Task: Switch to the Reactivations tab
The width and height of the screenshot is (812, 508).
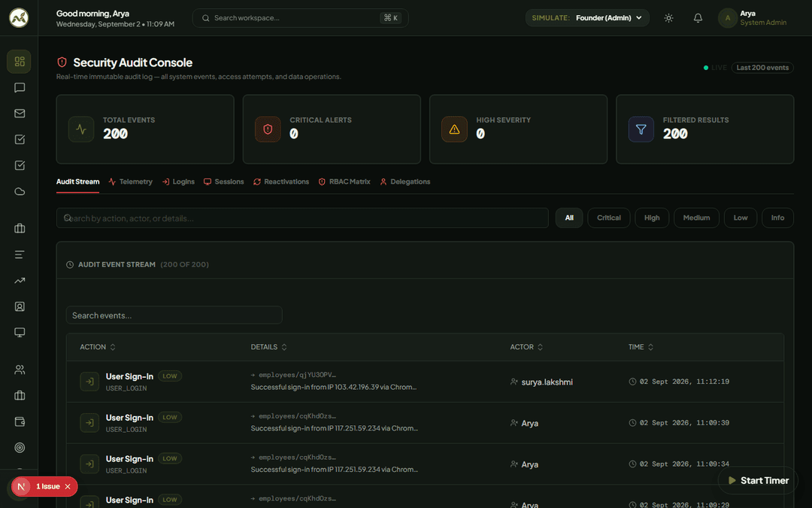Action: (281, 182)
